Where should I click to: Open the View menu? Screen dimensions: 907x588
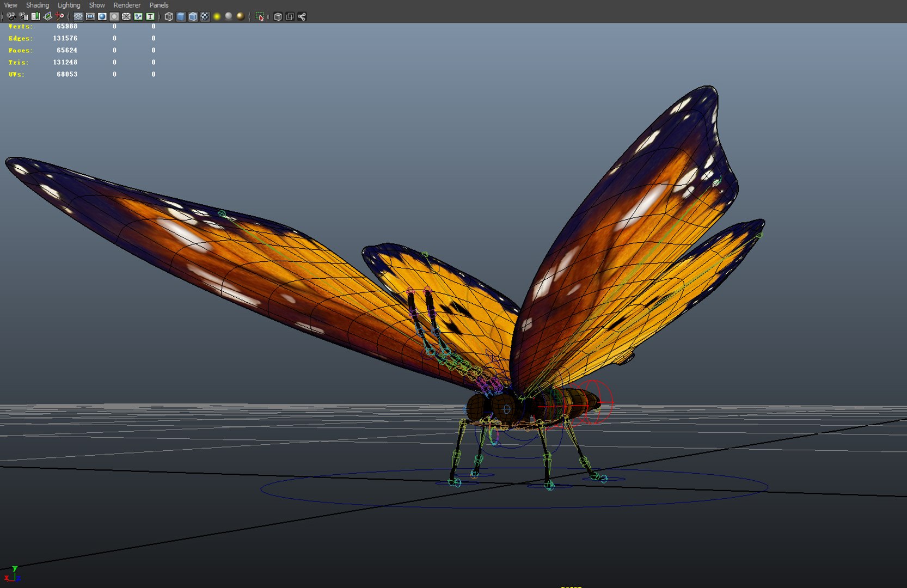coord(10,5)
